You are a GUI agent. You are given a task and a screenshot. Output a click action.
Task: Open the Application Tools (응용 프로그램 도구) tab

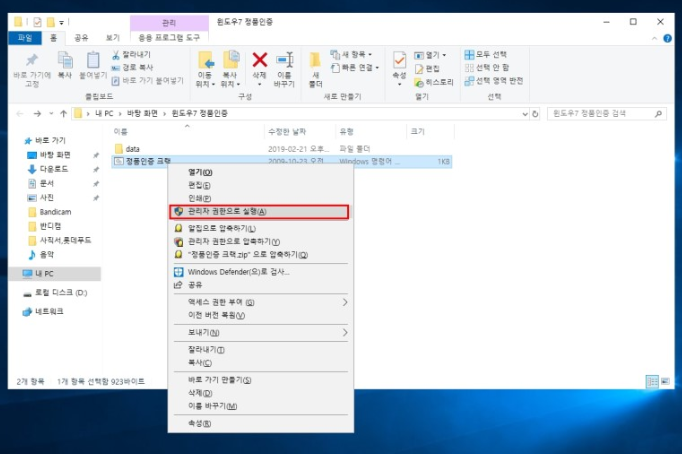point(169,38)
